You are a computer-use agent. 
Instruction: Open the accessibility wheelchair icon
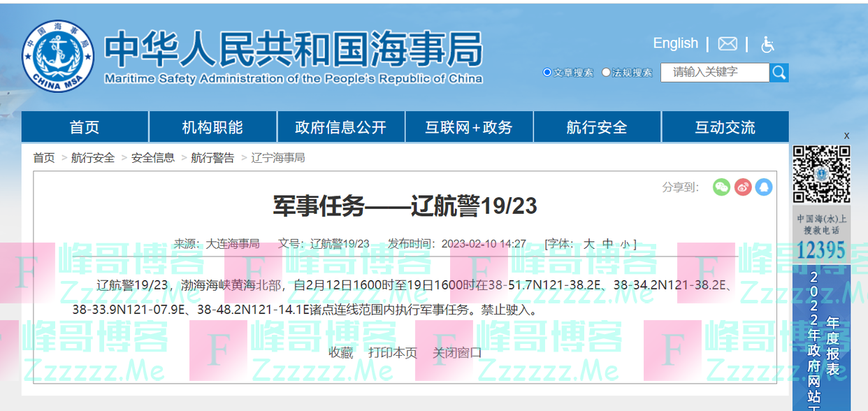coord(767,44)
